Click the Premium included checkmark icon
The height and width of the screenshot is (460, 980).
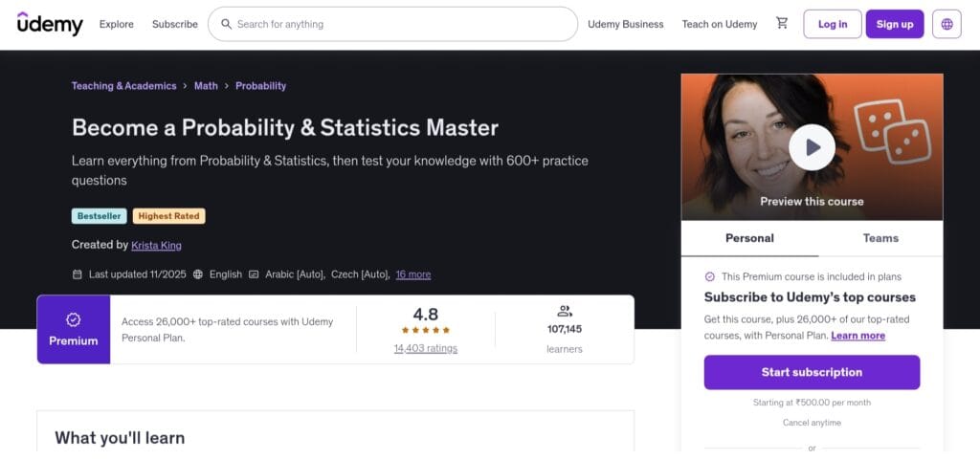coord(709,276)
